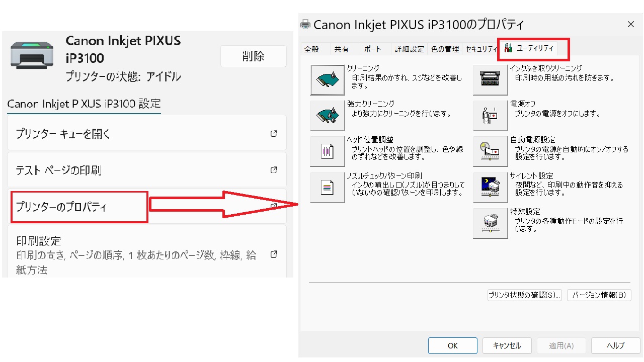The width and height of the screenshot is (644, 362).
Task: Select the 強力クリーニング deep cleaning icon
Action: coord(327,116)
